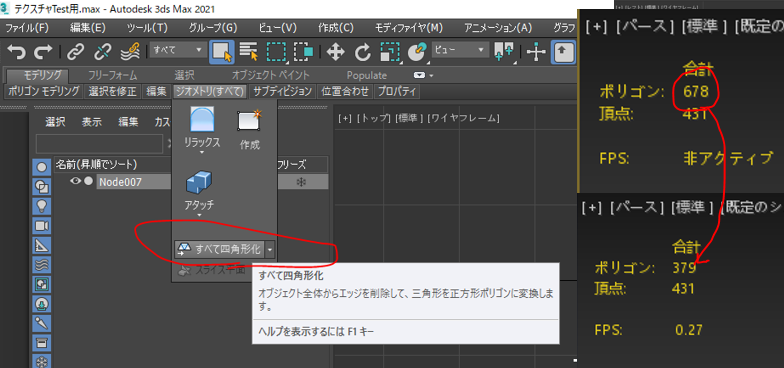
Task: Open the Scene Explorer 表示 menu
Action: tap(92, 122)
